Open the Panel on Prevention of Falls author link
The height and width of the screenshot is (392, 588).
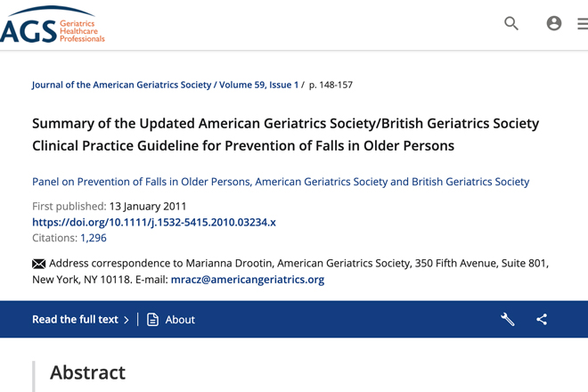point(281,182)
